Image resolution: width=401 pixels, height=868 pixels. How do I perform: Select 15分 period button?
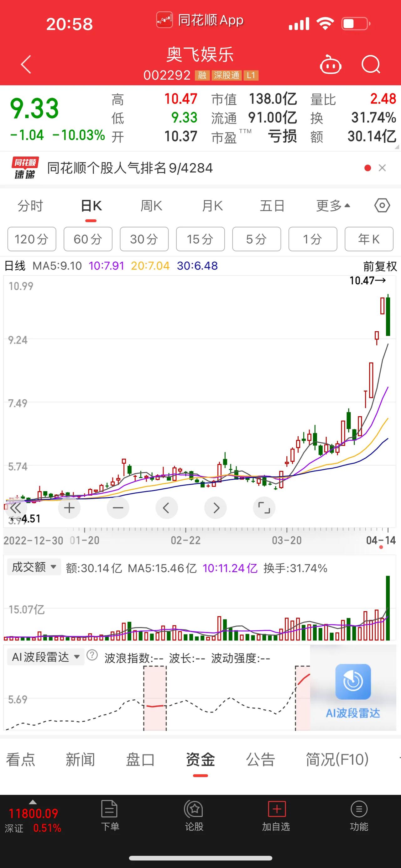point(200,239)
